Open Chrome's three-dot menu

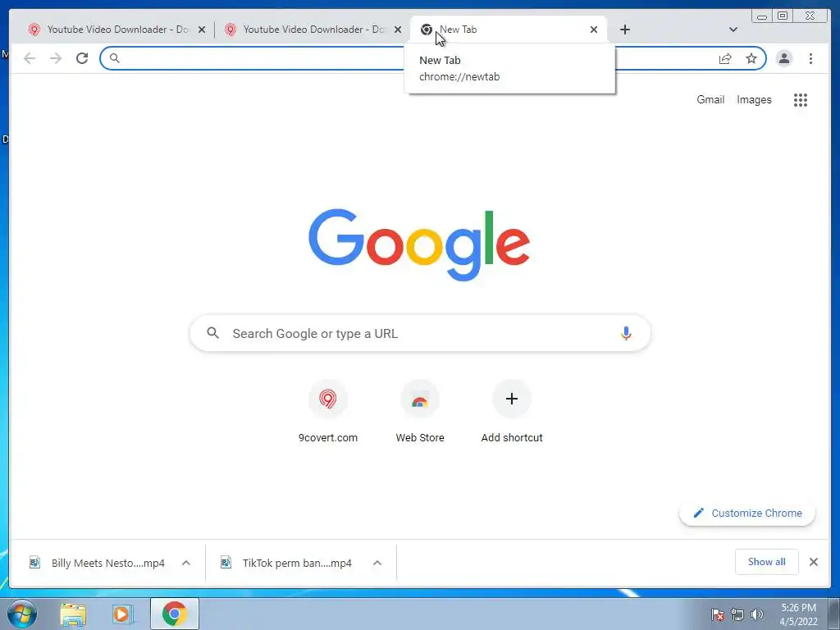(x=810, y=58)
